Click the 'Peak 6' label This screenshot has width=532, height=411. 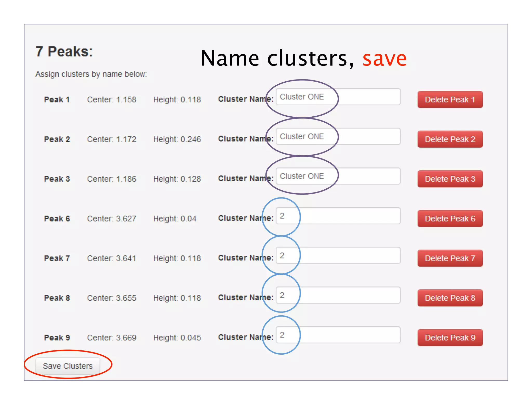pyautogui.click(x=57, y=218)
